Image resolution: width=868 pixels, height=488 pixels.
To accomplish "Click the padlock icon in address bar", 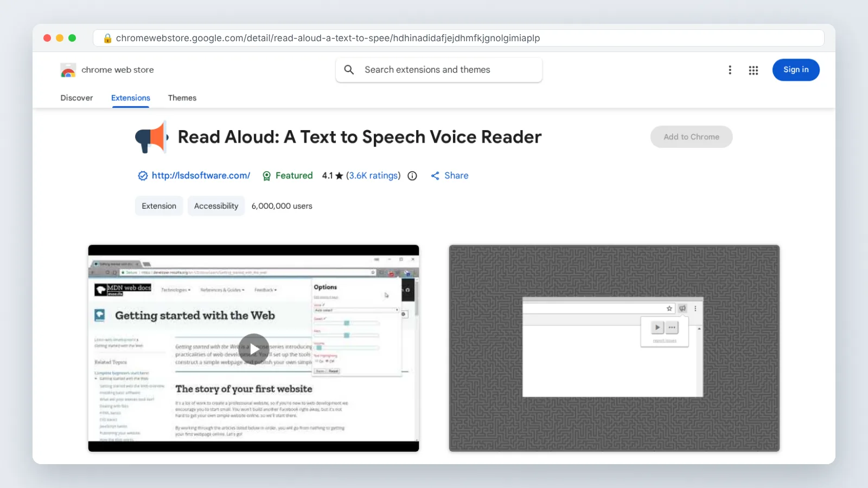I will [107, 38].
